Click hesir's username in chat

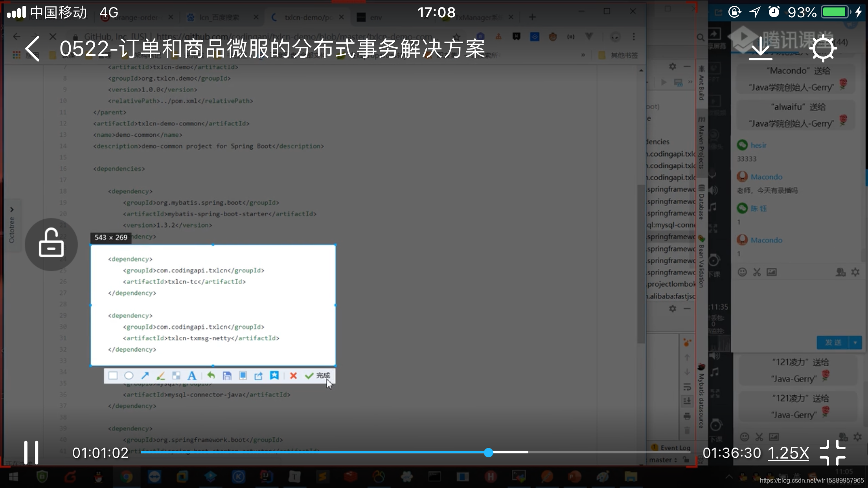758,145
